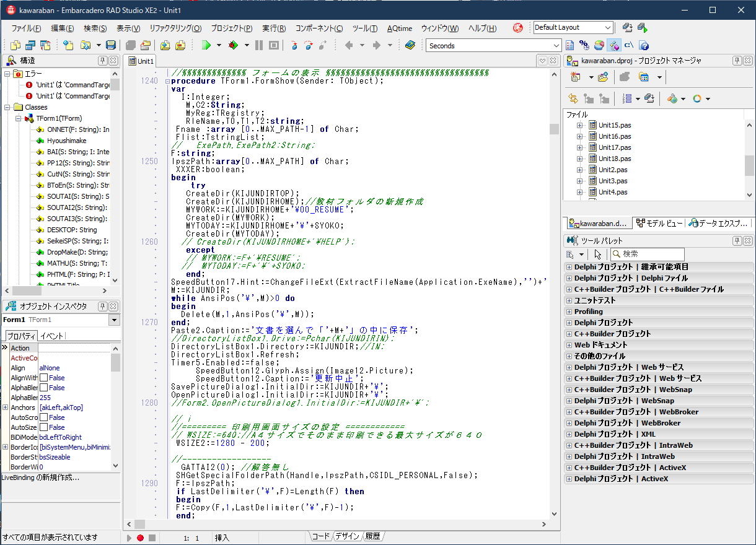Switch to the イベント tab in Object Inspector
Image resolution: width=756 pixels, height=545 pixels.
point(52,336)
